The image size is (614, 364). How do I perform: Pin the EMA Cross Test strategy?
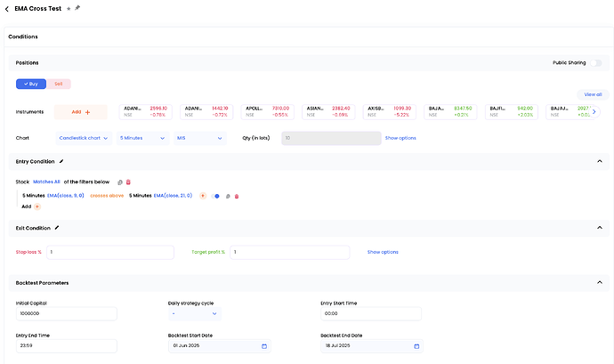tap(77, 8)
